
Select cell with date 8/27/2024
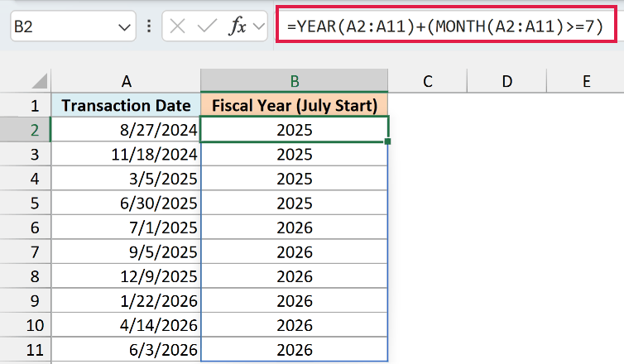click(126, 130)
